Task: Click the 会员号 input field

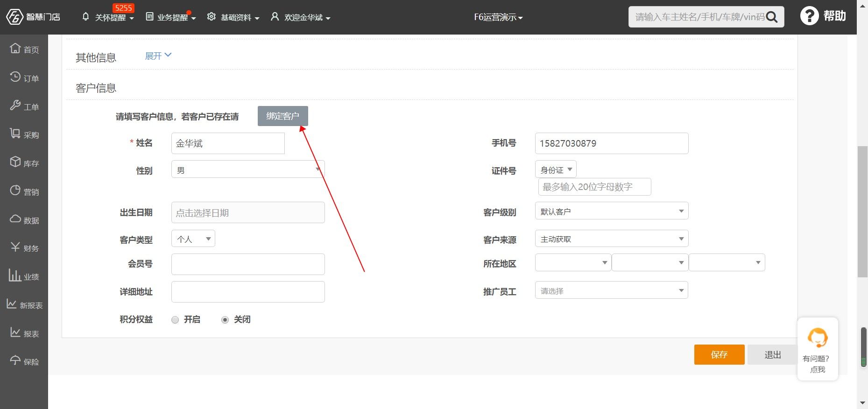Action: 248,264
